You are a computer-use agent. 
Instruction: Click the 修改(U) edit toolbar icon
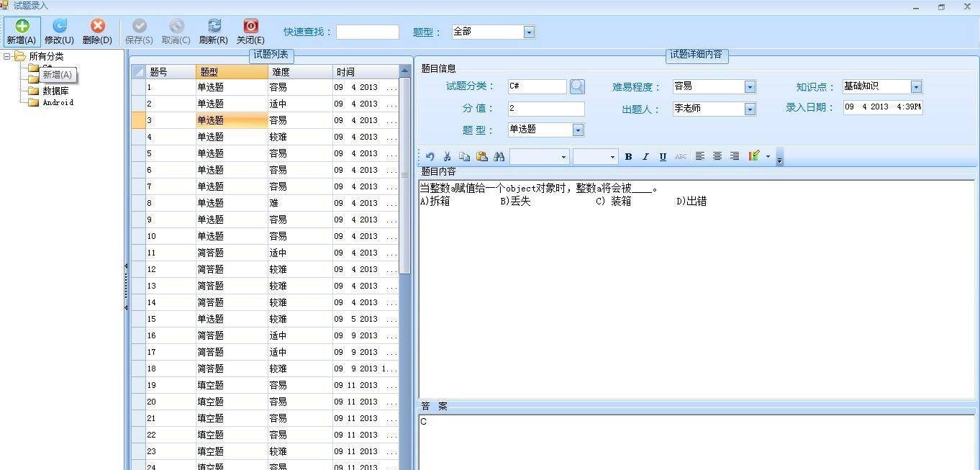(59, 32)
